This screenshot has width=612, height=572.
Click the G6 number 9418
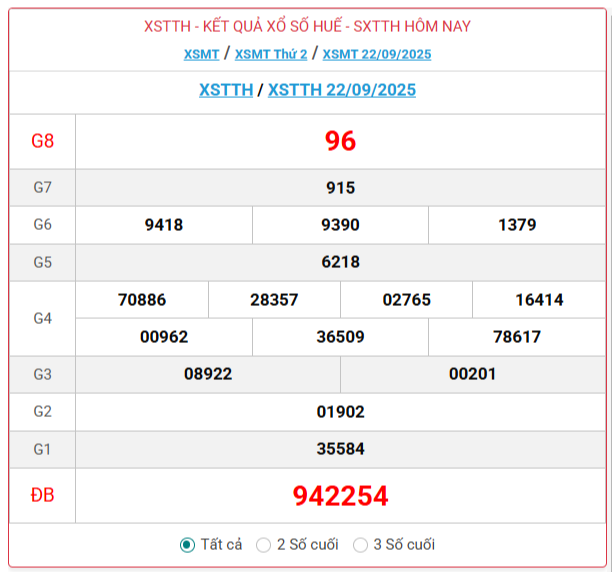(x=164, y=225)
